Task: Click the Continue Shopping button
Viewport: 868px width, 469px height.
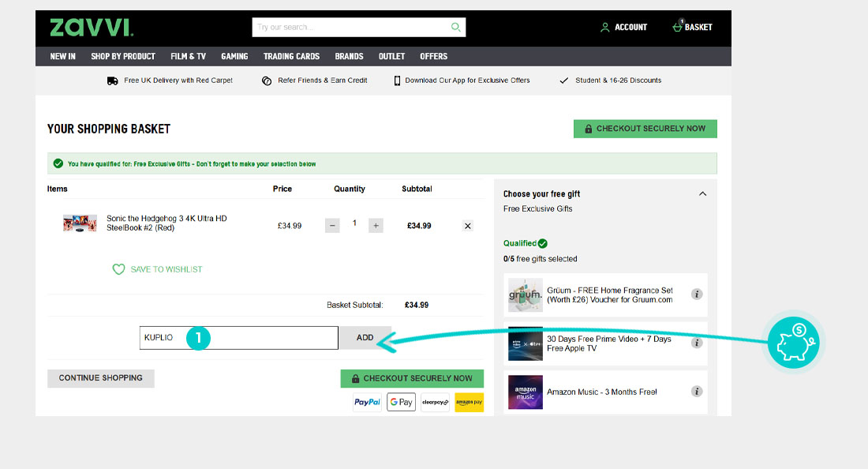Action: coord(101,378)
